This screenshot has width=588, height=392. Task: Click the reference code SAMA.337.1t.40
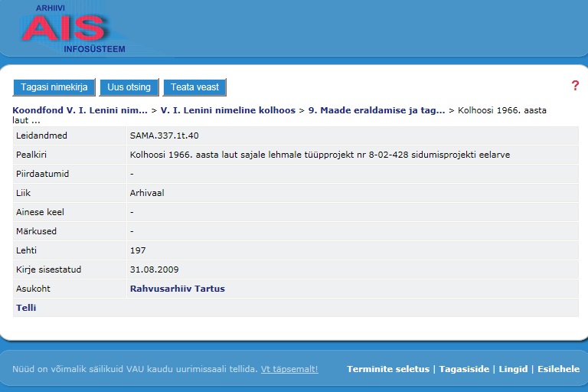click(164, 136)
